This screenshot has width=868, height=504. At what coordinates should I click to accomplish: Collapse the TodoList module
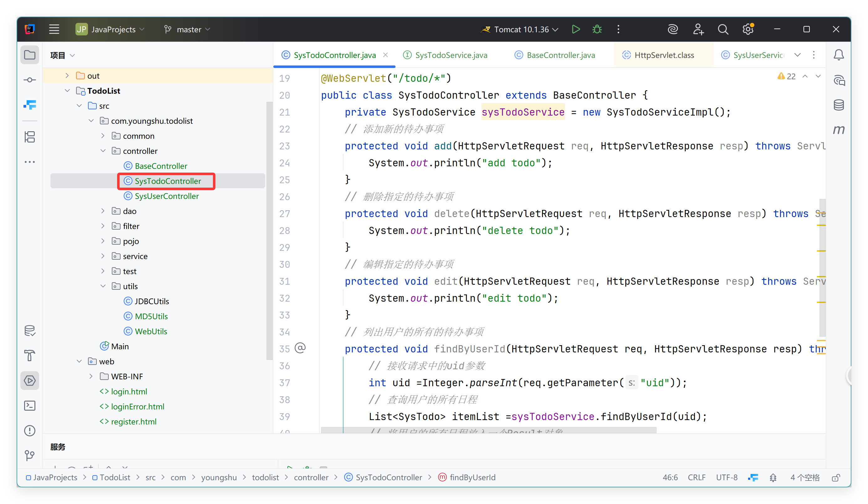click(67, 91)
